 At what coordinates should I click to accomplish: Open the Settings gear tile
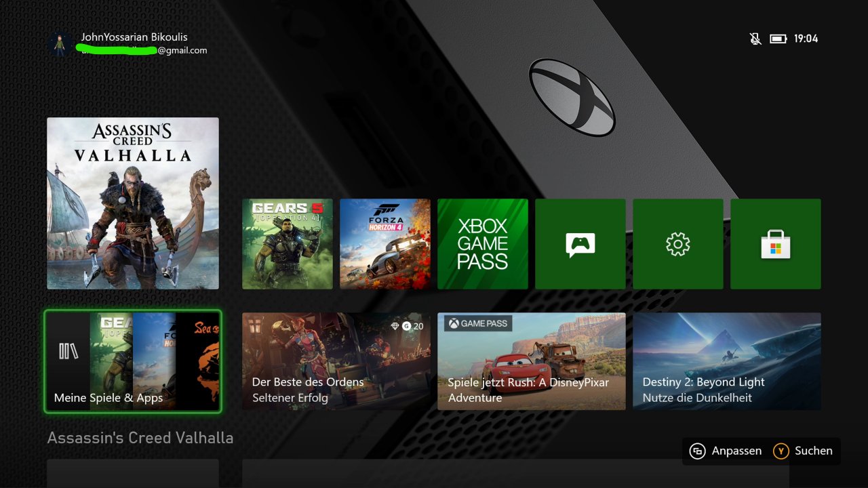pos(678,244)
